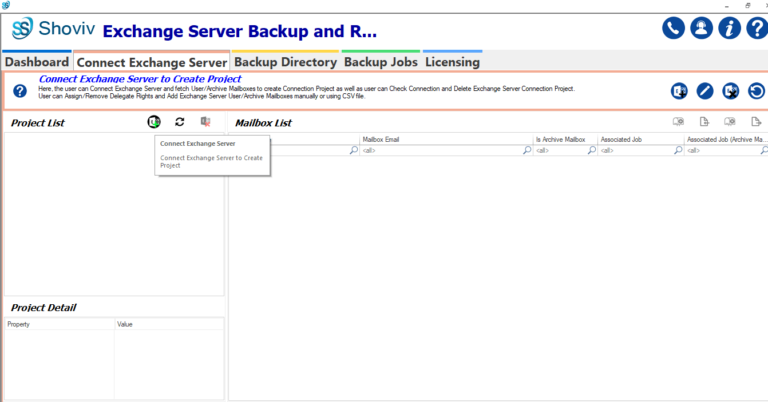The image size is (768, 402).
Task: Click the first greyed mailbox settings icon in Mailbox List
Action: click(x=678, y=121)
